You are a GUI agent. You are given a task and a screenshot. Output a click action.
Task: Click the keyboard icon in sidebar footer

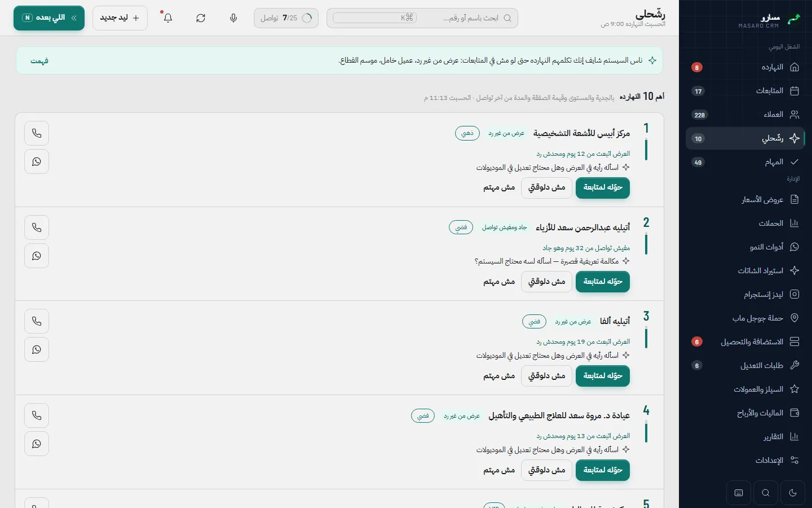pos(739,493)
